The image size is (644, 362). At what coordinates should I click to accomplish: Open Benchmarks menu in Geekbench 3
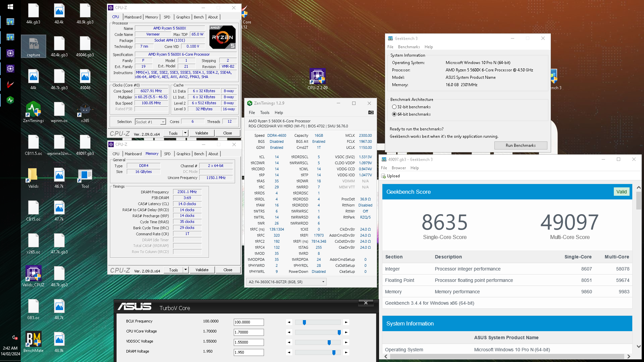[409, 47]
